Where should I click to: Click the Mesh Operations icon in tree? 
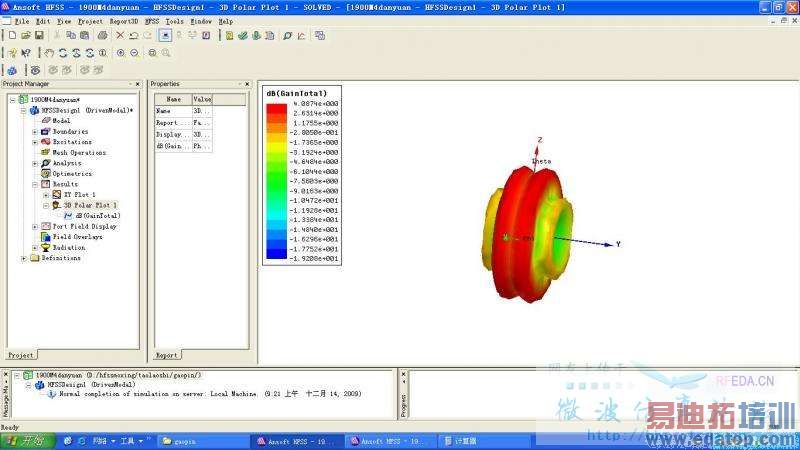[45, 152]
